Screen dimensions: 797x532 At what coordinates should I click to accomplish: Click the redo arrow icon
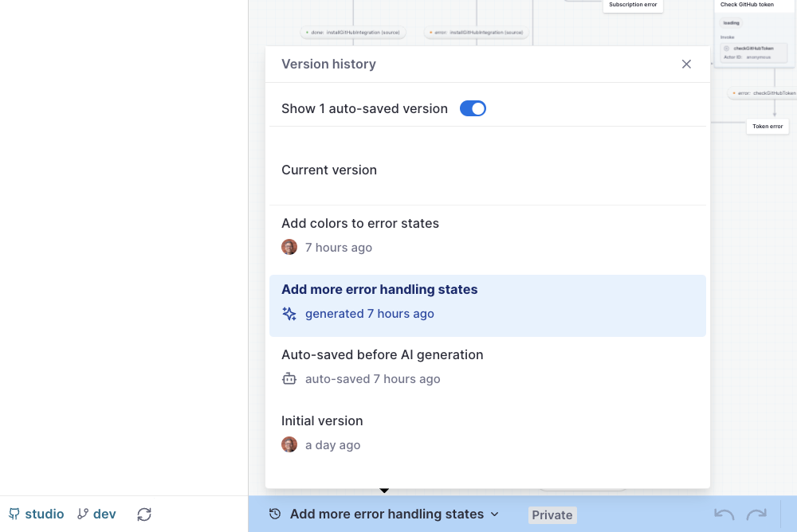click(755, 514)
